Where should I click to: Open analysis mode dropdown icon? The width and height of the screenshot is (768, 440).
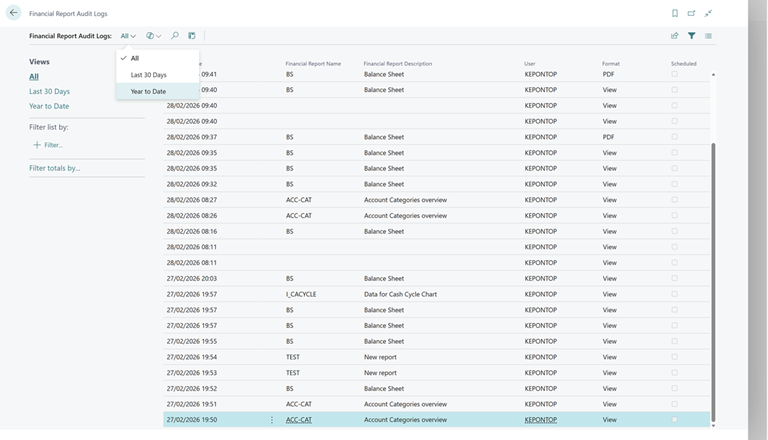[x=153, y=36]
